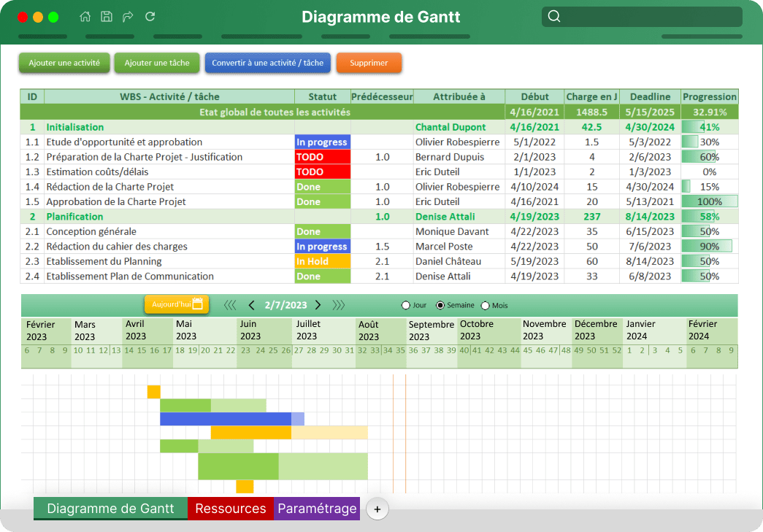Click inside the search field
This screenshot has height=532, width=763.
642,17
